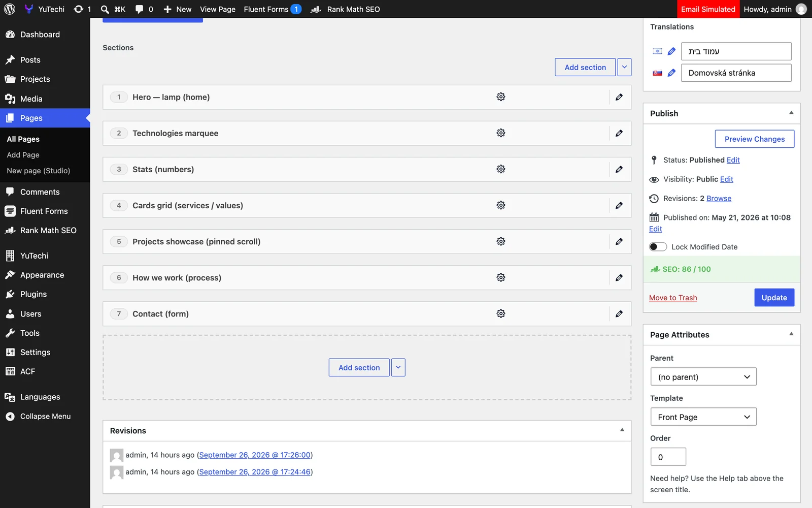Image resolution: width=812 pixels, height=508 pixels.
Task: Open the Parent page dropdown
Action: tap(703, 377)
